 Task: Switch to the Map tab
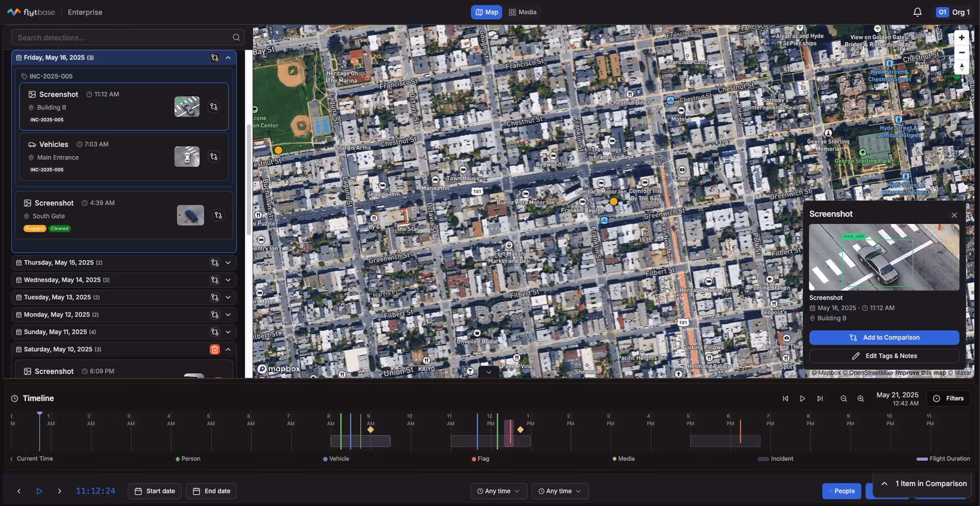[486, 12]
